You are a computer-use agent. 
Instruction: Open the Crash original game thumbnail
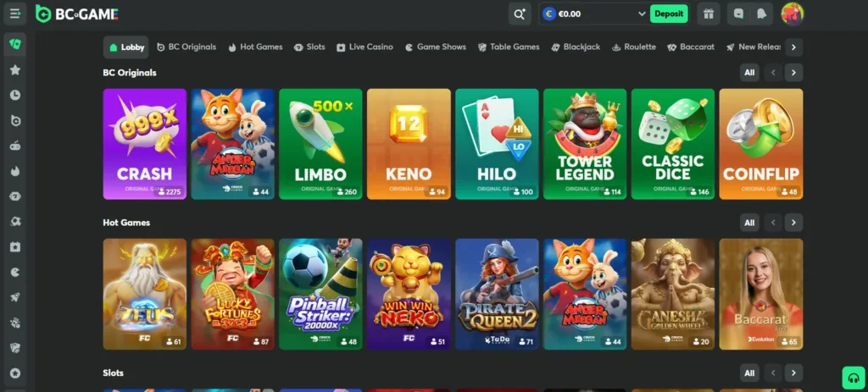(x=144, y=144)
